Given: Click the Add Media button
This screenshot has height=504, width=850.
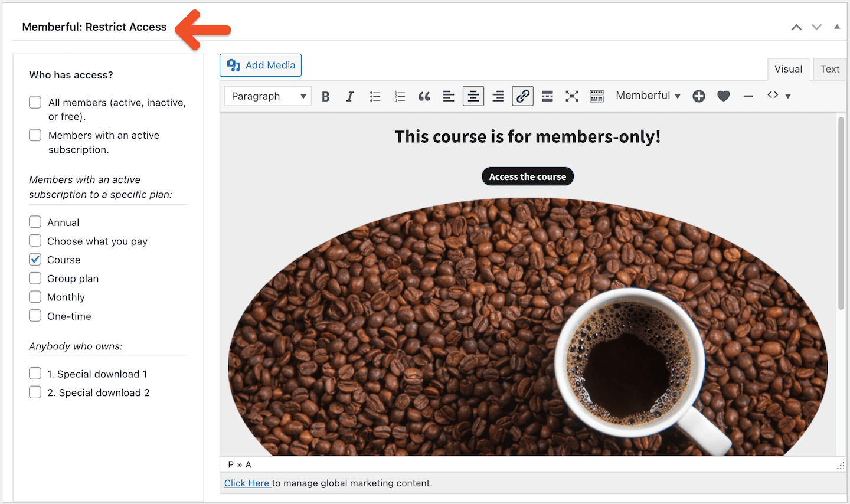Looking at the screenshot, I should (260, 66).
